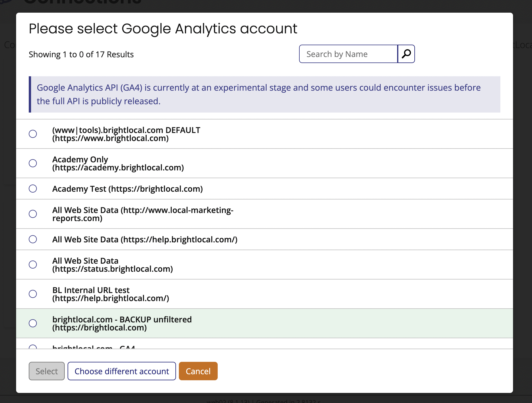Click All Web Site Data help.brightlocal.com label
The height and width of the screenshot is (403, 532).
[x=145, y=239]
